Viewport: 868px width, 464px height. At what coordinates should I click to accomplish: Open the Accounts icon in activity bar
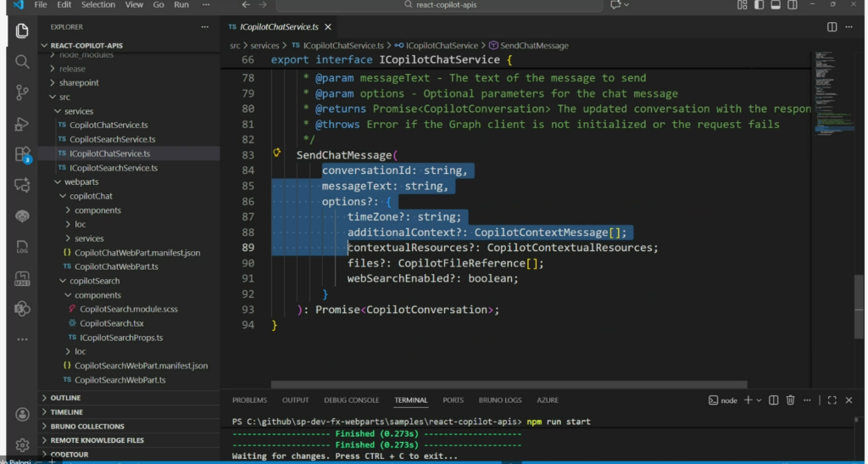click(x=22, y=414)
